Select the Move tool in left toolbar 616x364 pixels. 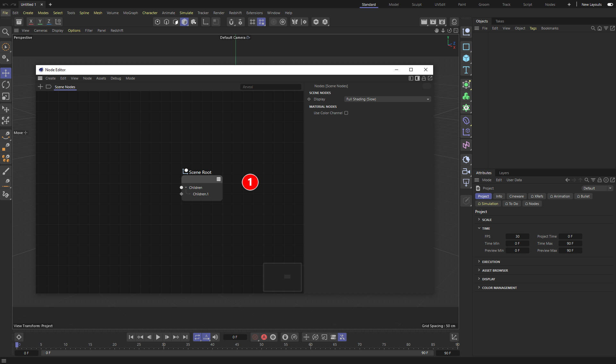pyautogui.click(x=6, y=73)
